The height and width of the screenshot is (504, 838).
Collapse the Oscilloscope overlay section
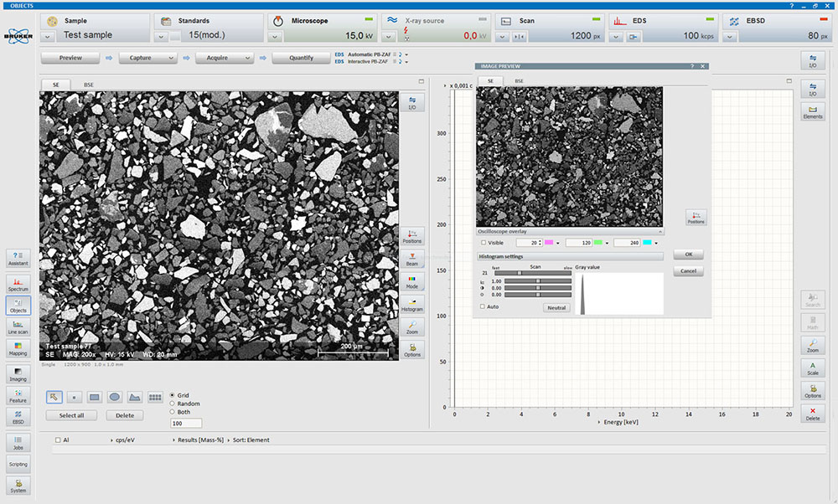tap(660, 232)
